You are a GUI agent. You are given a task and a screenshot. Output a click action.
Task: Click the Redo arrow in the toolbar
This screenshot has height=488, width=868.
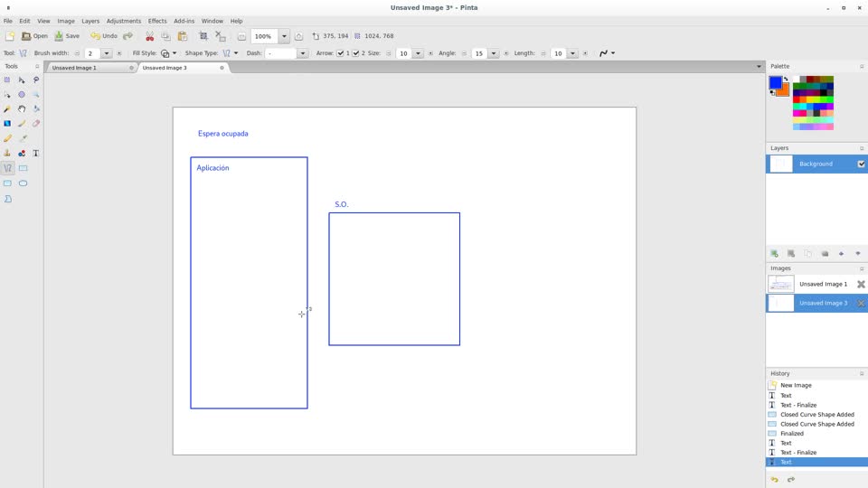click(x=127, y=36)
